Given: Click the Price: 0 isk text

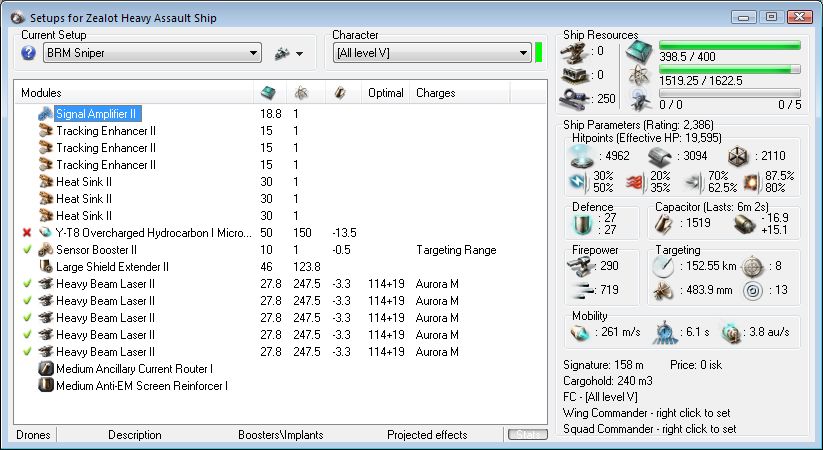Looking at the screenshot, I should pos(696,365).
